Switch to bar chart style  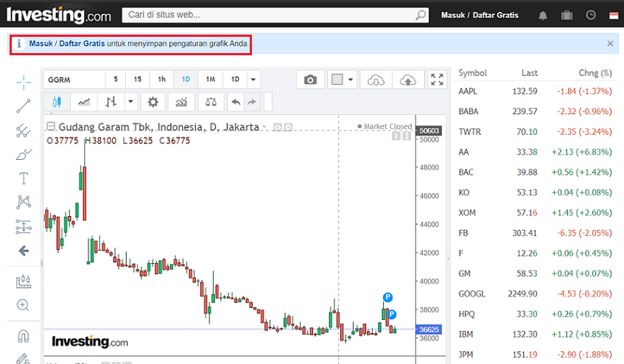(x=111, y=102)
